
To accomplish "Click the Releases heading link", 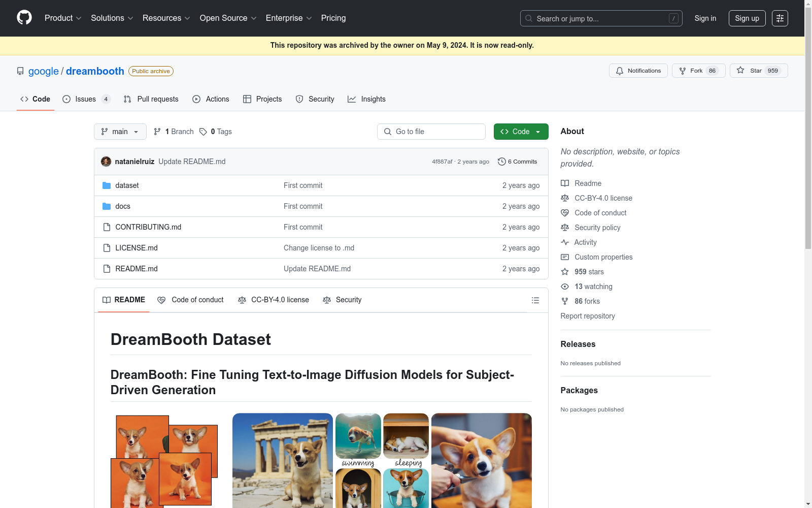I will point(578,344).
